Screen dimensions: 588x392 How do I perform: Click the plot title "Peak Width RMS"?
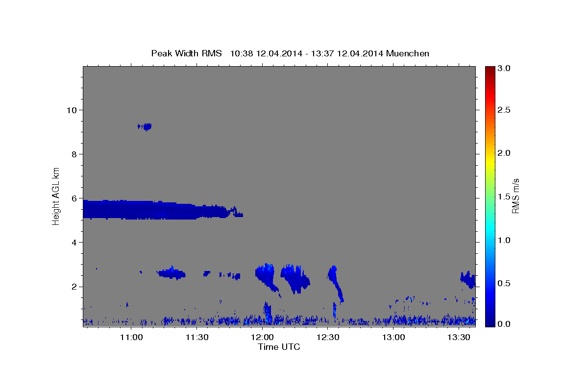(x=186, y=53)
